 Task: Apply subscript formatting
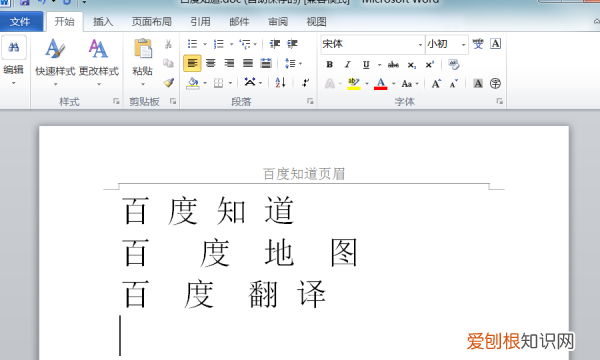(412, 65)
